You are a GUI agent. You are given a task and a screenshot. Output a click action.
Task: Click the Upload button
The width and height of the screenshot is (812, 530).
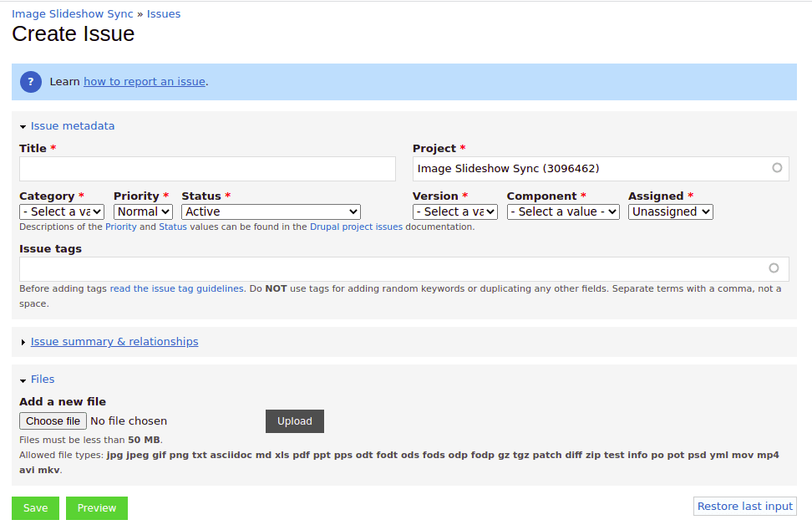295,421
